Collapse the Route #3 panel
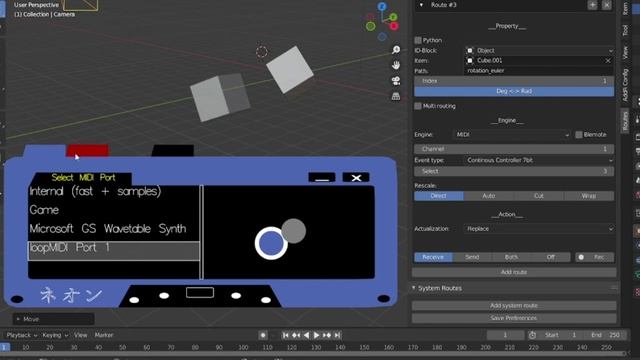The height and width of the screenshot is (360, 640). [x=421, y=5]
